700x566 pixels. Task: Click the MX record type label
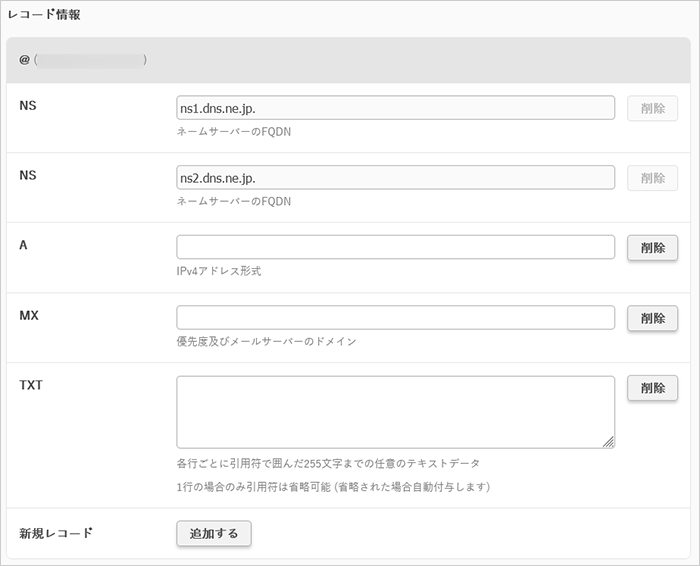click(x=28, y=315)
